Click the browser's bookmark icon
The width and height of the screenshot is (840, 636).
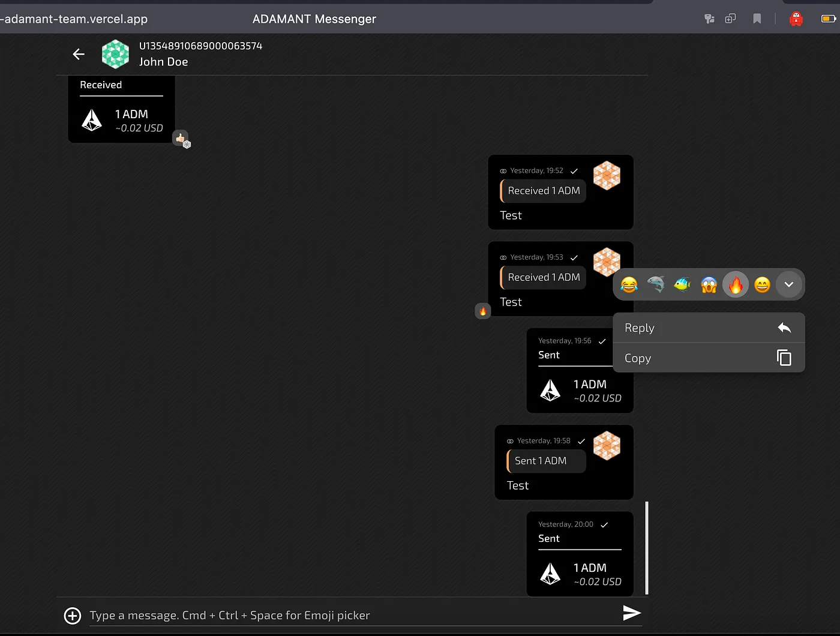point(757,19)
